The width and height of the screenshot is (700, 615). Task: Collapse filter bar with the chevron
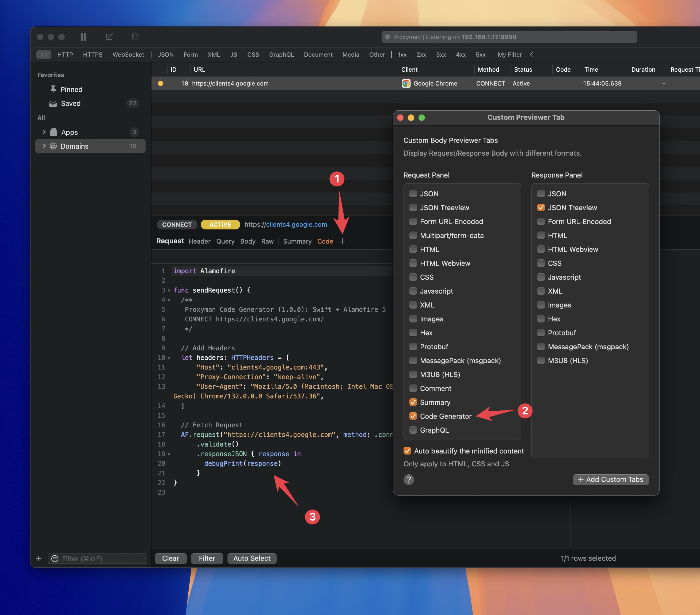531,55
